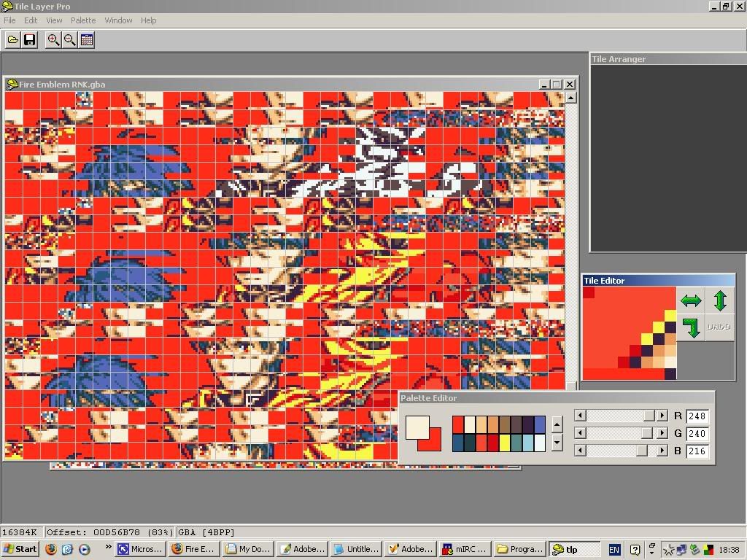Click the G slider thumb

pos(646,433)
